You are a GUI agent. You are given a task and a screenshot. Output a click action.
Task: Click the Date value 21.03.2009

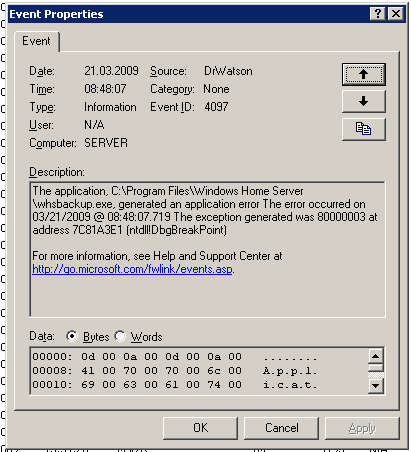pos(111,71)
